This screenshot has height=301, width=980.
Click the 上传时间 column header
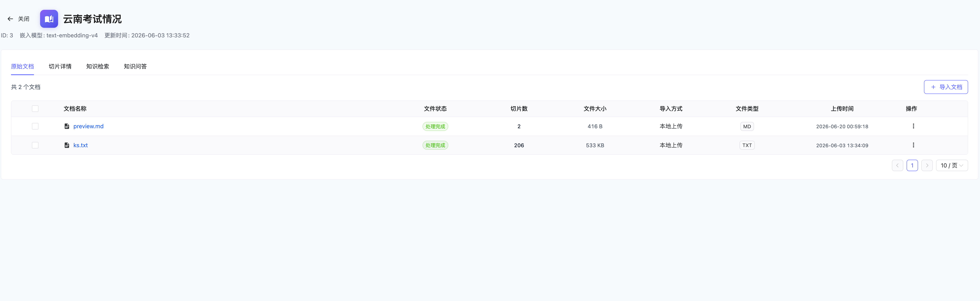(x=842, y=109)
